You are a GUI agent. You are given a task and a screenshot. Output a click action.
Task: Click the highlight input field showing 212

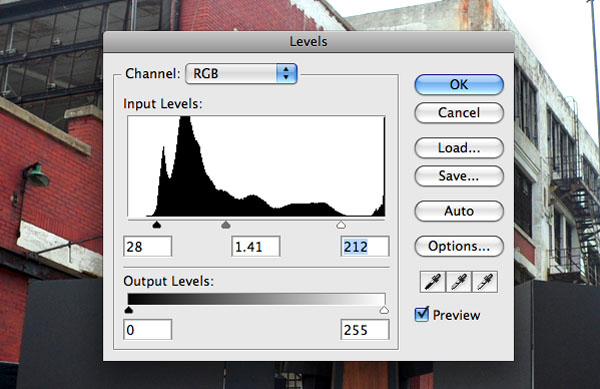(x=365, y=246)
